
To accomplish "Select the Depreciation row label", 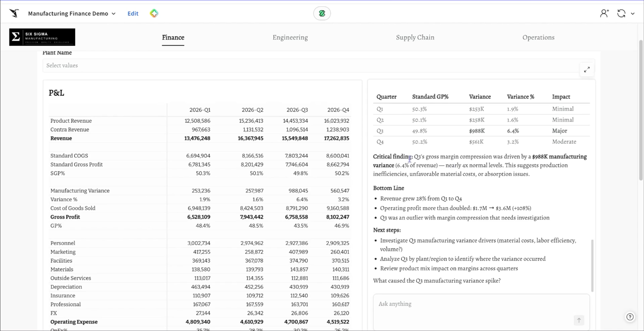I will [66, 287].
